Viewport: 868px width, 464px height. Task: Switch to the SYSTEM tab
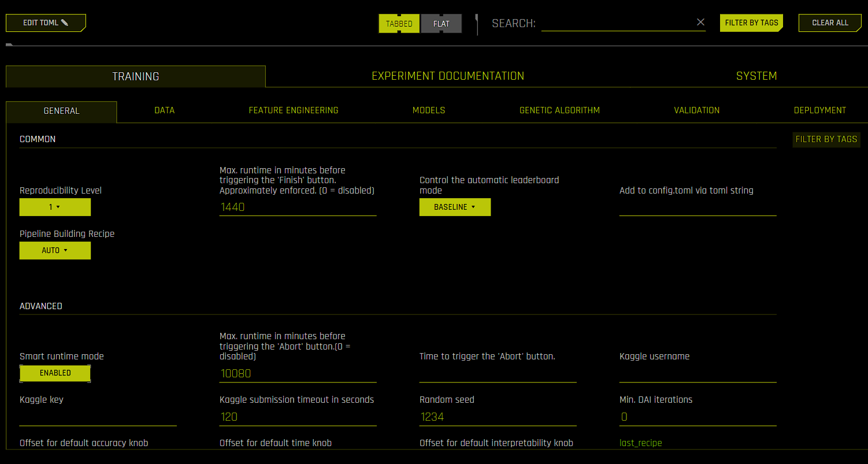click(756, 76)
